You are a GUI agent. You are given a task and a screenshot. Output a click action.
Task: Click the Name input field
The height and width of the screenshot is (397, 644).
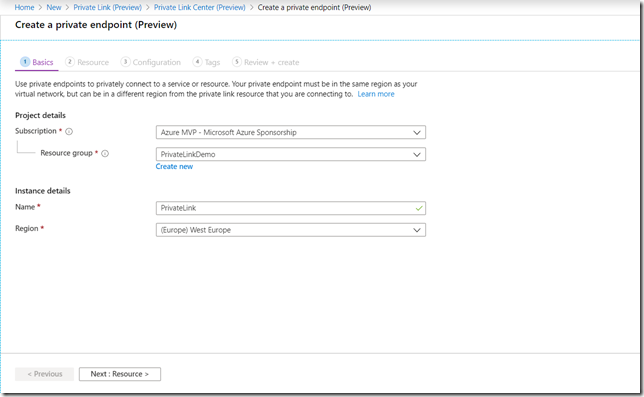pos(291,208)
